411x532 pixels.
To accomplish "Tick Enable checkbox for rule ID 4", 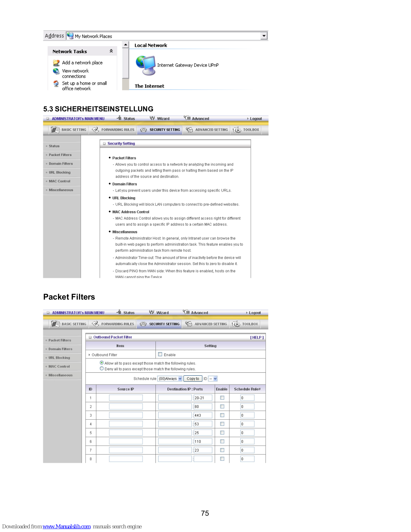I will pyautogui.click(x=222, y=424).
